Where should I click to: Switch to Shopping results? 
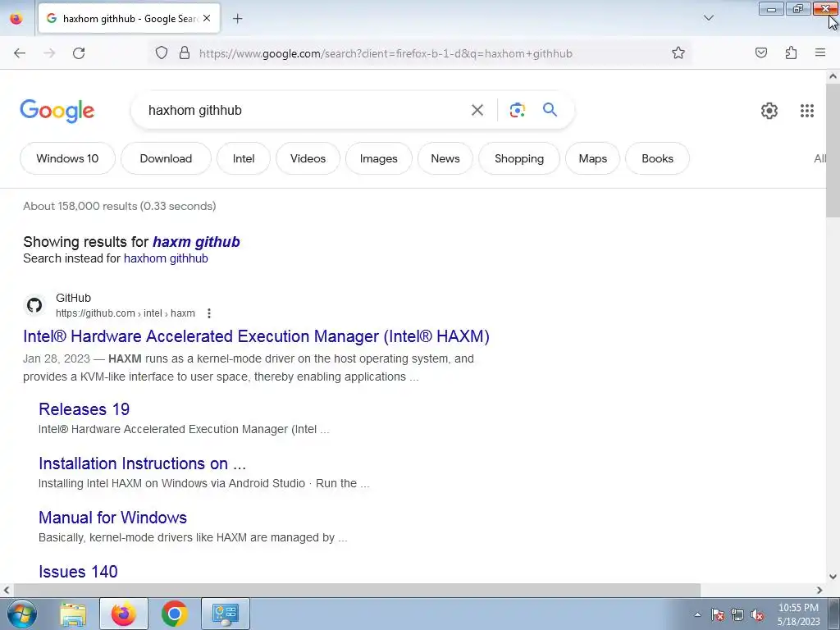point(519,158)
